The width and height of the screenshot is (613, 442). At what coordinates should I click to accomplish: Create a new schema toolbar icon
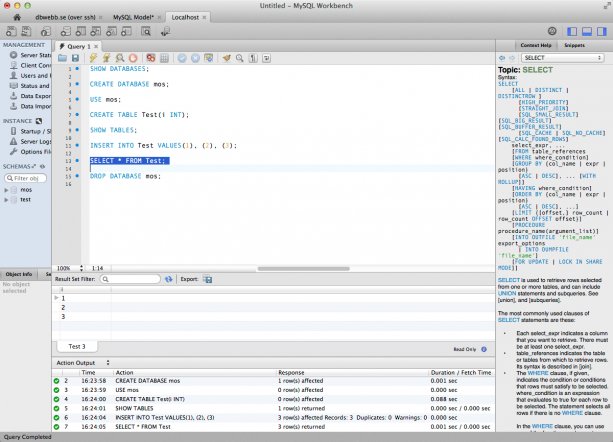pyautogui.click(x=66, y=31)
